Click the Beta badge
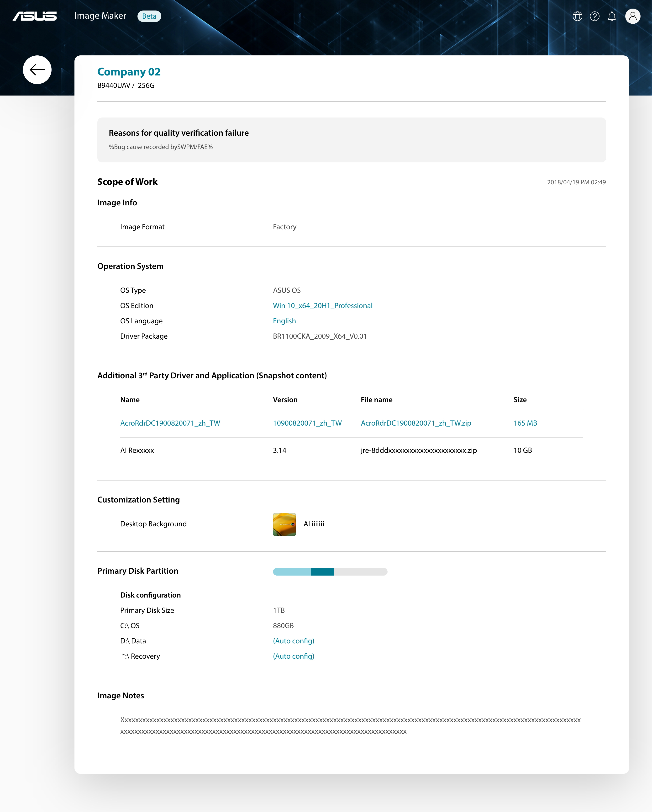 [x=149, y=16]
